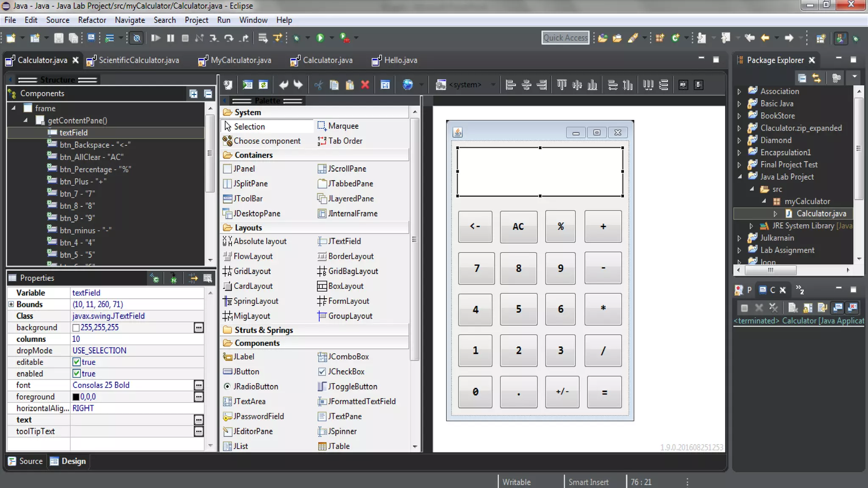The image size is (868, 488).
Task: Click the red Delete X in designer toolbar
Action: click(365, 85)
